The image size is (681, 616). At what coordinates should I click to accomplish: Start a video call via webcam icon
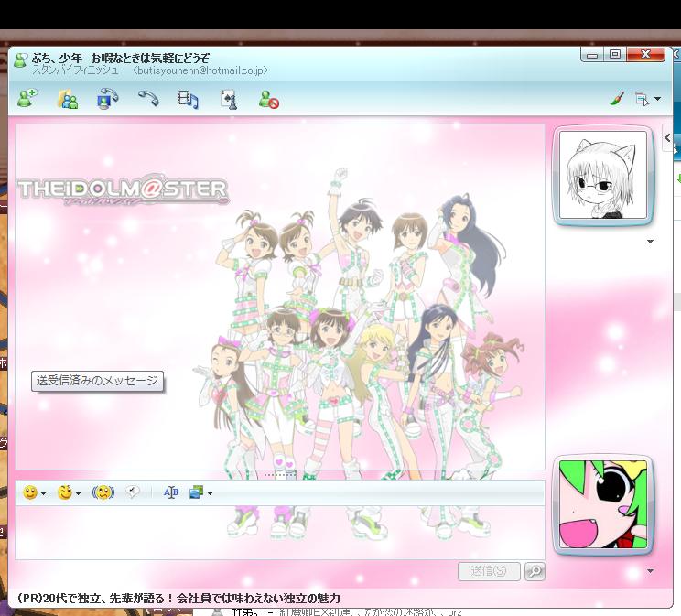[107, 99]
